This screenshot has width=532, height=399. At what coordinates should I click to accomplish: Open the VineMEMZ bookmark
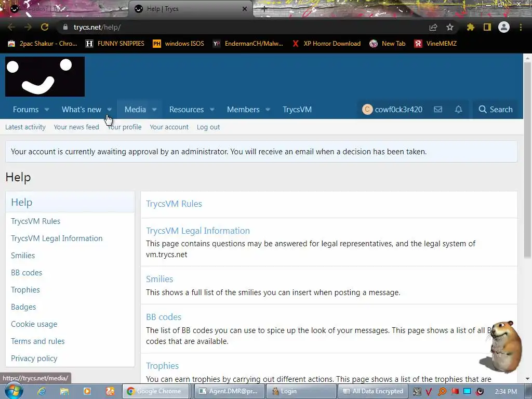click(436, 44)
